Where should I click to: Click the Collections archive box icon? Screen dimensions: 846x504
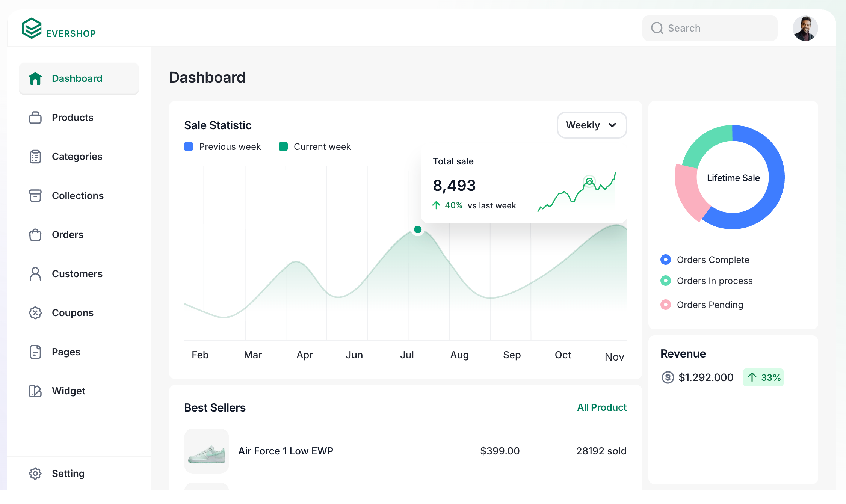click(x=35, y=196)
